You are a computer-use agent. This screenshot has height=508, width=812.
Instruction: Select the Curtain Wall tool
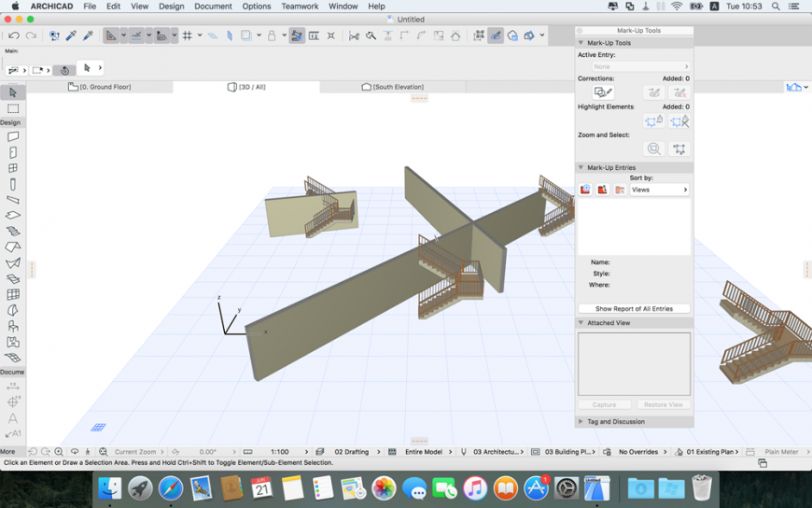[13, 294]
